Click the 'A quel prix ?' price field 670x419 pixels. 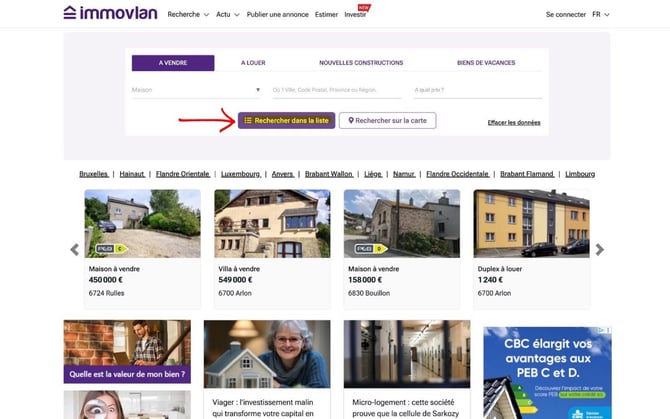coord(477,90)
